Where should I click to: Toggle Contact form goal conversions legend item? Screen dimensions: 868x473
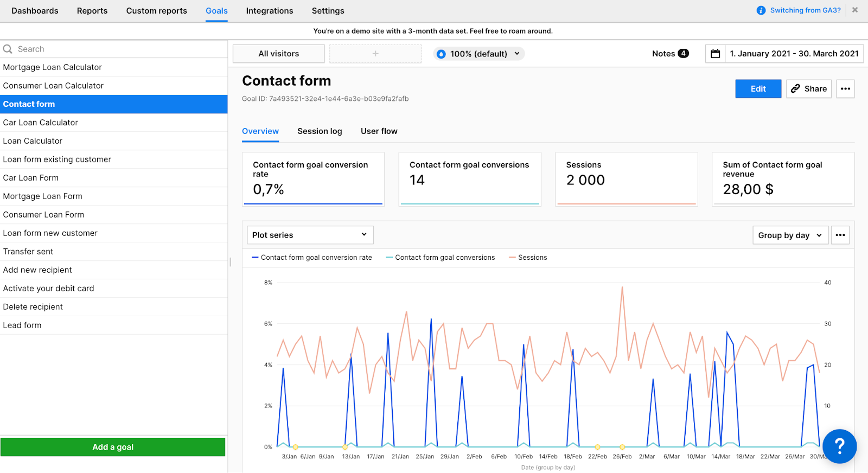(441, 258)
